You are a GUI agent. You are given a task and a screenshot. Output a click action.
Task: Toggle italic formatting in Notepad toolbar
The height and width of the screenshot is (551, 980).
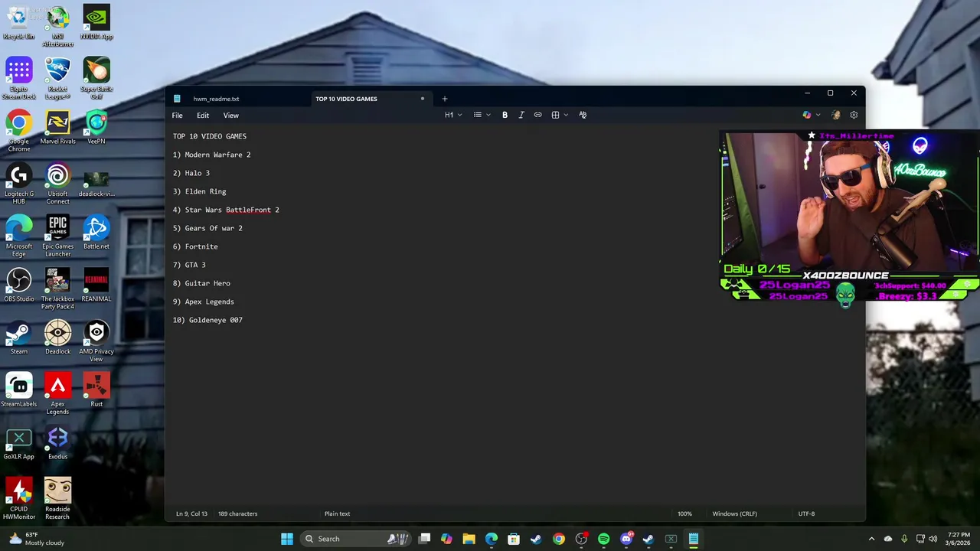521,115
